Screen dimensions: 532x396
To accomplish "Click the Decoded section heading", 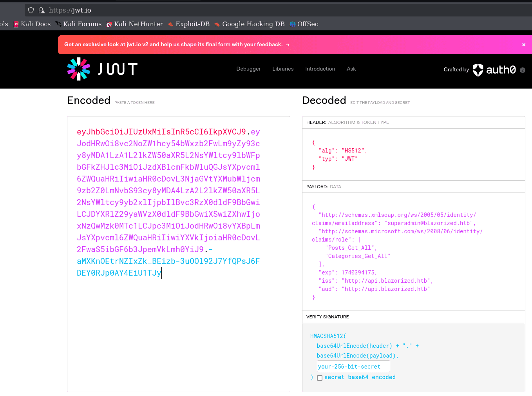I will coord(324,100).
